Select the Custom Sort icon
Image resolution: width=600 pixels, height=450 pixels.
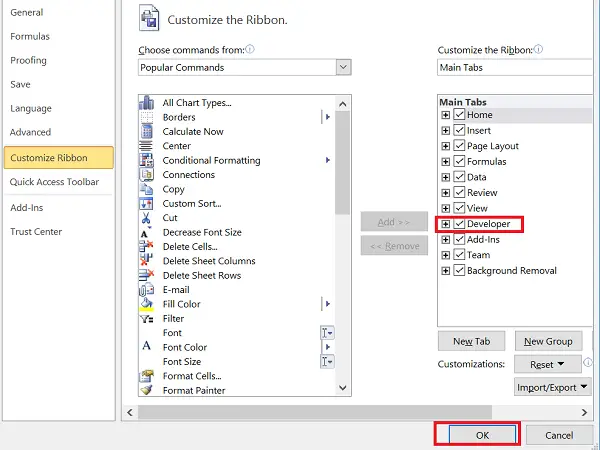tap(146, 203)
